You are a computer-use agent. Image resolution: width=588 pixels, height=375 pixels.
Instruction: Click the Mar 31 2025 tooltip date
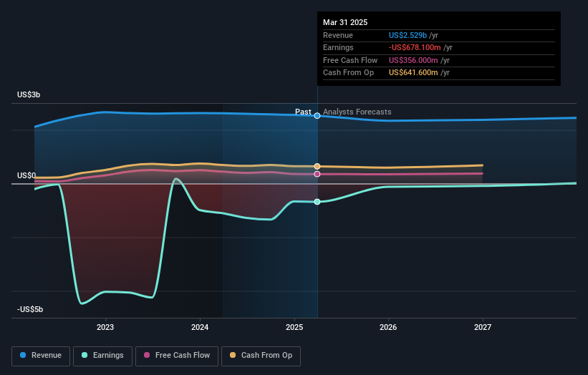[345, 22]
